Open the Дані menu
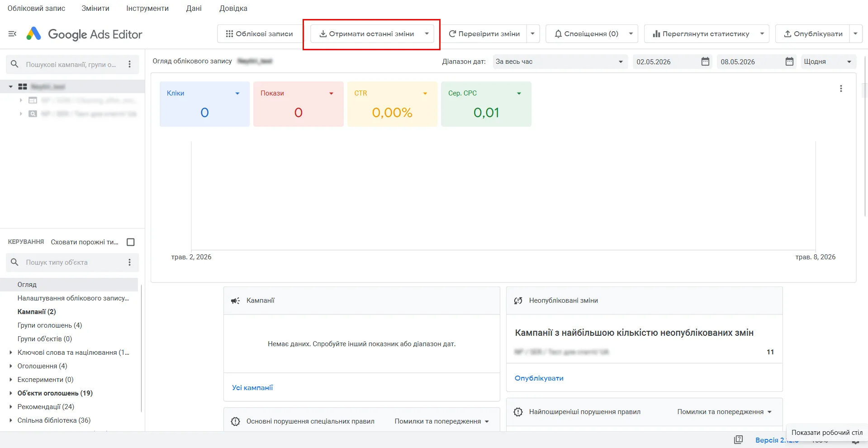Viewport: 868px width, 448px height. tap(194, 8)
